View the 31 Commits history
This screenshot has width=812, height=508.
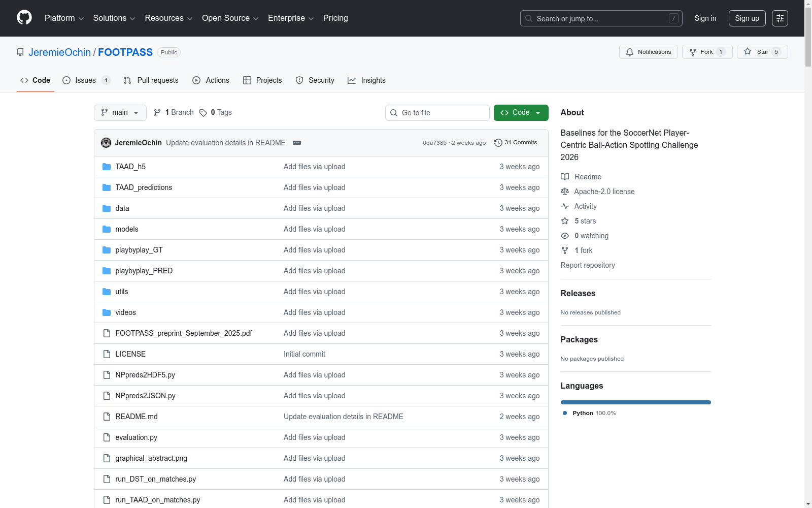[516, 143]
